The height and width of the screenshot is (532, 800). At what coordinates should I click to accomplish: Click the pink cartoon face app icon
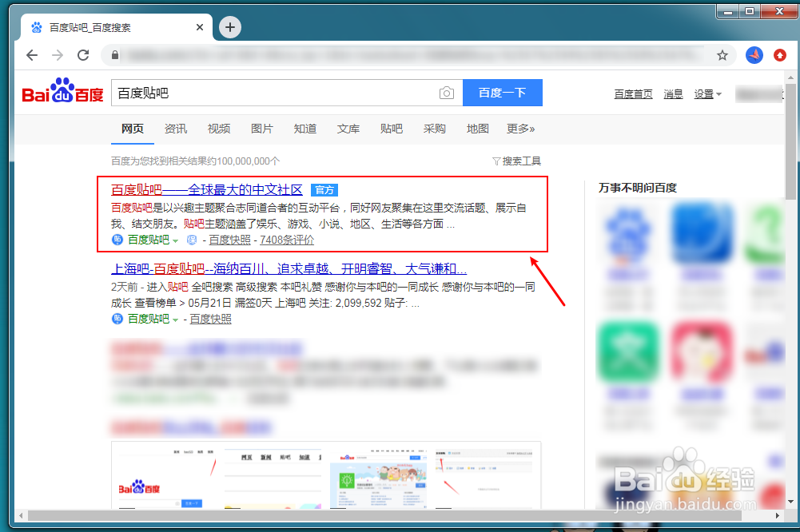(x=702, y=352)
